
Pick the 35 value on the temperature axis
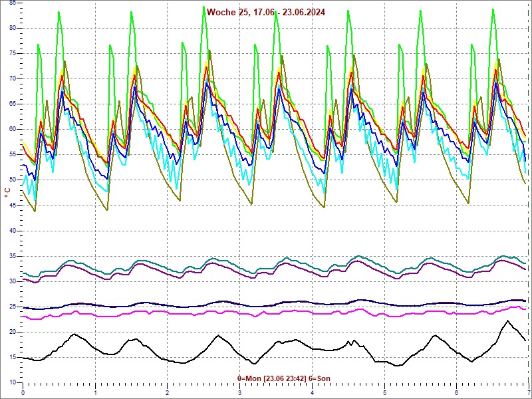click(13, 256)
